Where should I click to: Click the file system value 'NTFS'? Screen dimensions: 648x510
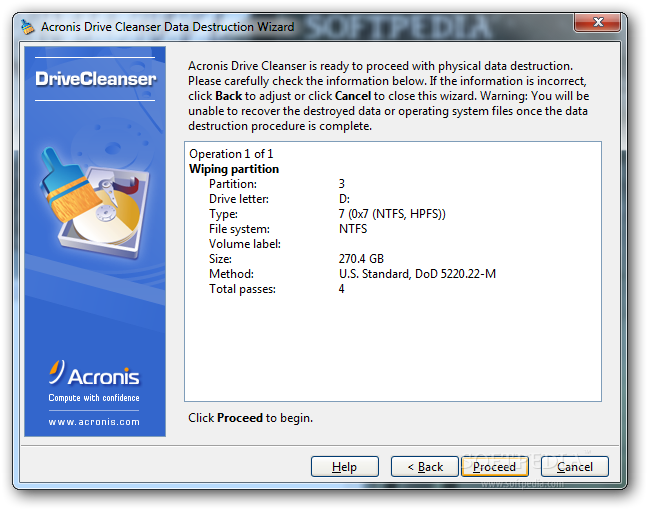(353, 229)
